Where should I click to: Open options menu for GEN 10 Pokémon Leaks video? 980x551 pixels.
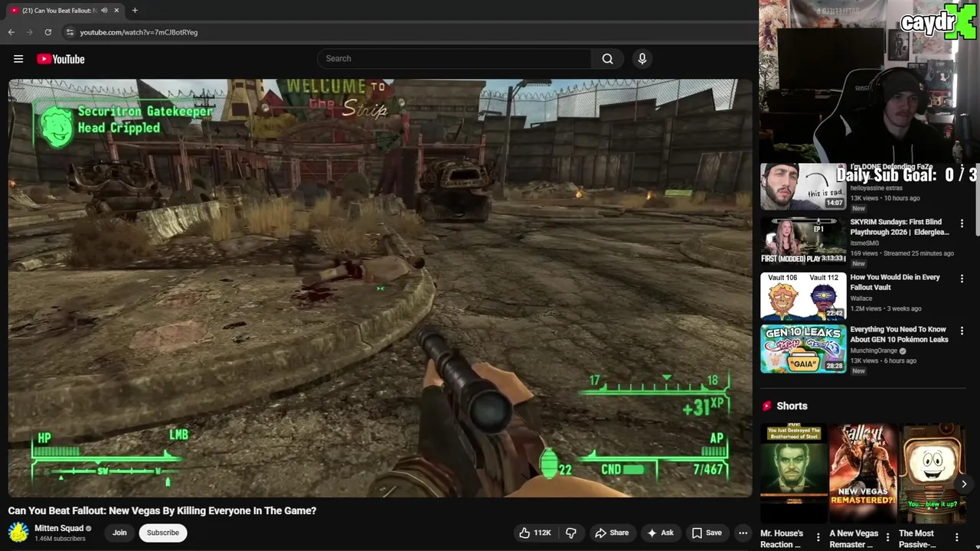click(962, 331)
